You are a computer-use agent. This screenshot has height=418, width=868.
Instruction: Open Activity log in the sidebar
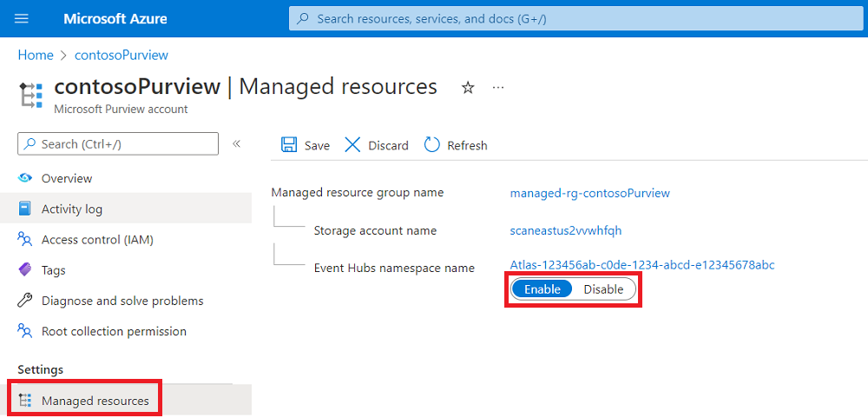point(72,209)
